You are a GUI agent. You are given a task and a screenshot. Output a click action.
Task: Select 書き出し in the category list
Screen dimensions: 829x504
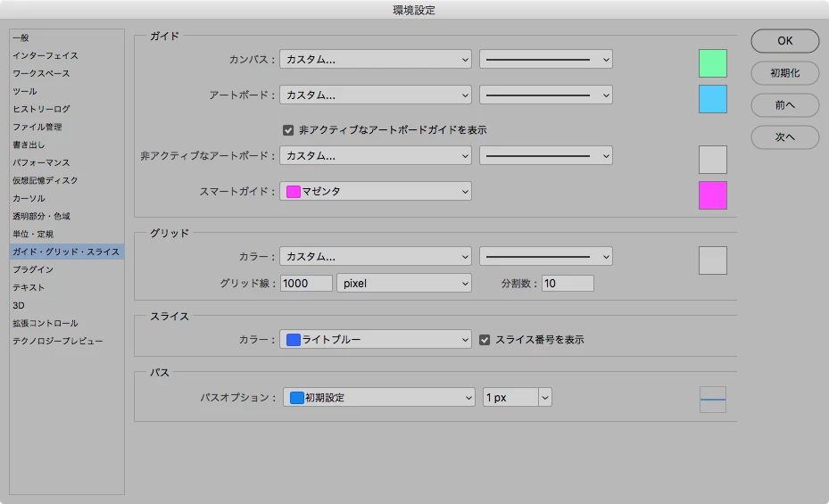29,145
